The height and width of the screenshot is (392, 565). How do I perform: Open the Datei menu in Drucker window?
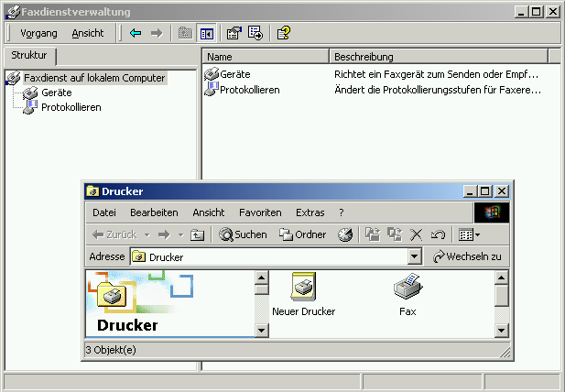tap(104, 212)
